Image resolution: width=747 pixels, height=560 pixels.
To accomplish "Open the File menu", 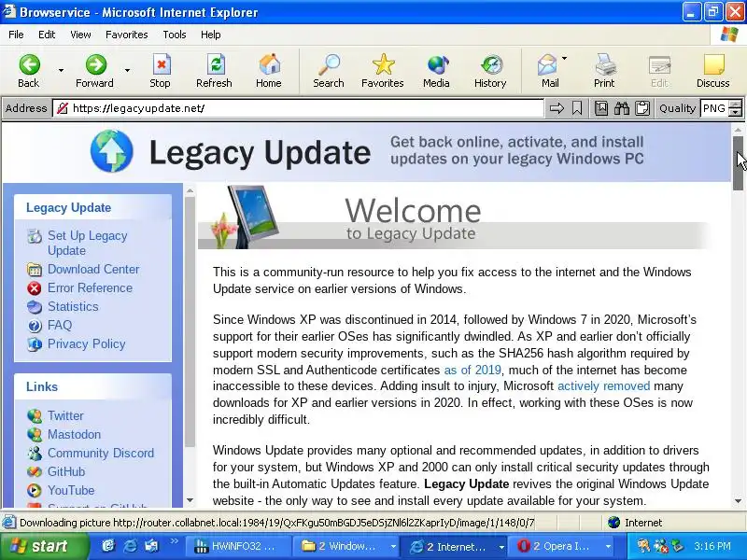I will pos(16,35).
